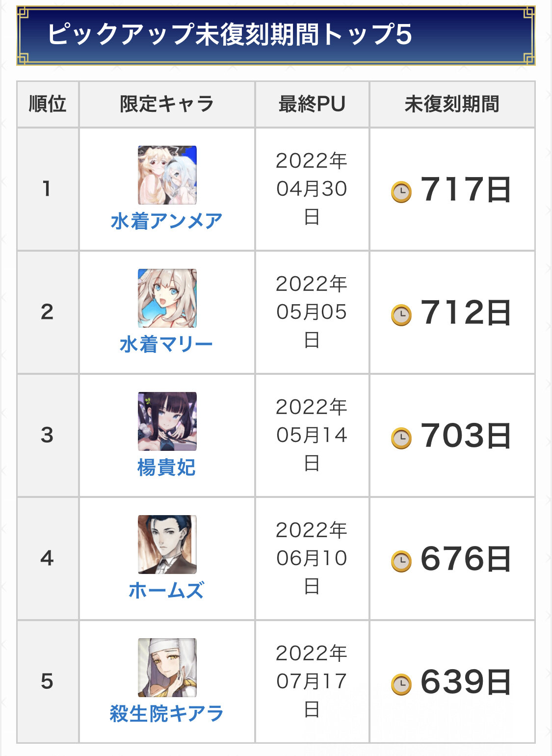Click the clock icon beside 639日
552x756 pixels.
click(x=401, y=684)
